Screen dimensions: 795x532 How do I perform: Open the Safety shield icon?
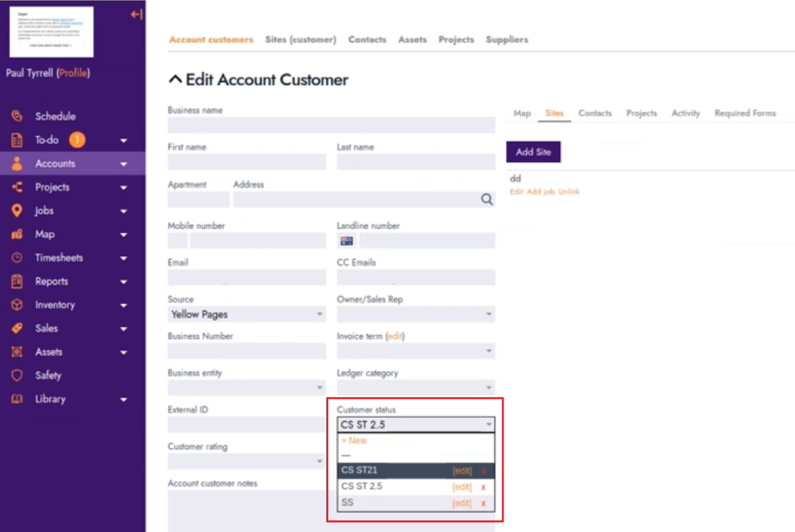tap(17, 375)
